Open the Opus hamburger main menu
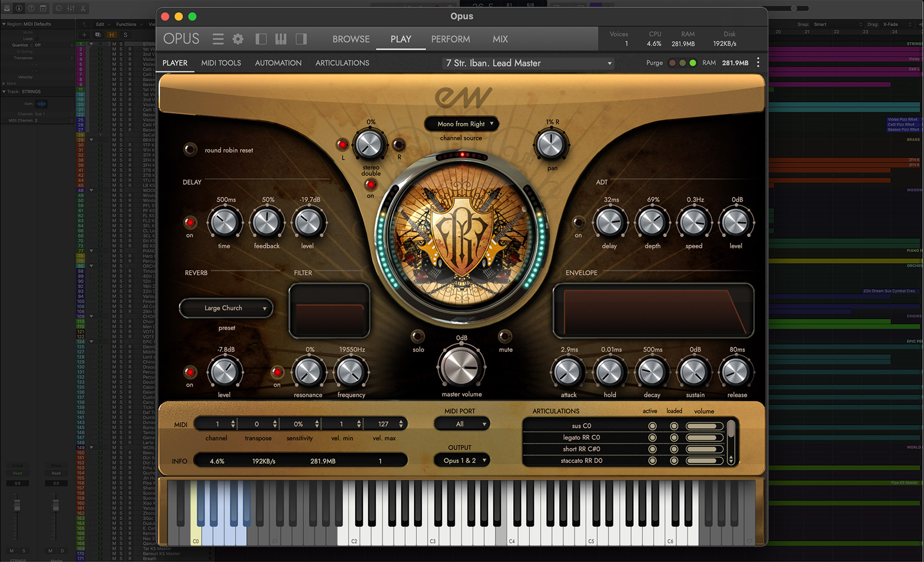This screenshot has width=924, height=562. click(x=218, y=39)
